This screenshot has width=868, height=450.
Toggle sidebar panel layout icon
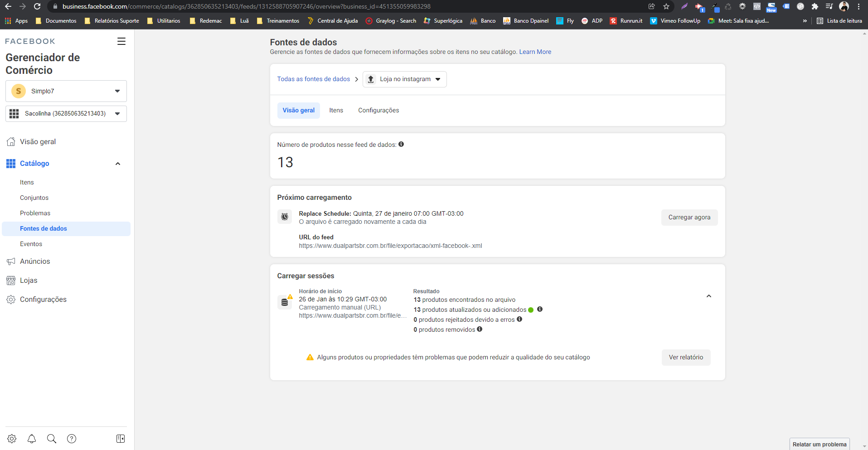click(121, 439)
